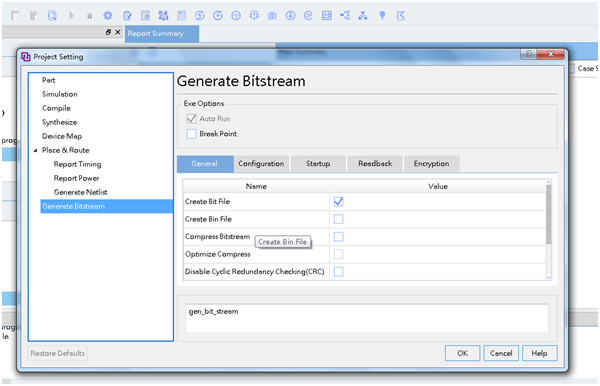The height and width of the screenshot is (386, 600).
Task: Confirm with the OK button
Action: [x=462, y=353]
